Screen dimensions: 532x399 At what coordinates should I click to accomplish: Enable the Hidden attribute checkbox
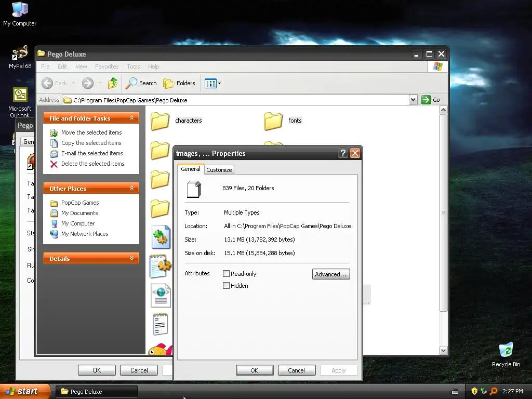pyautogui.click(x=226, y=286)
